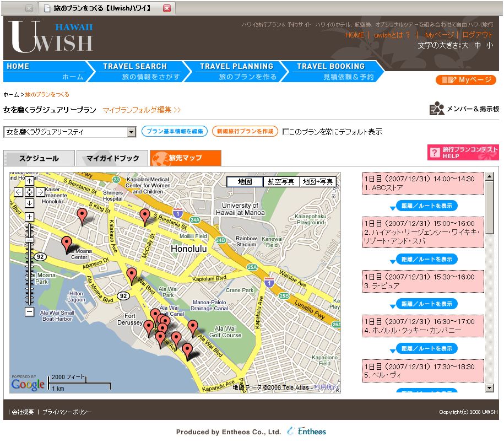Click the red pin nearest Fort Derussey
The height and width of the screenshot is (442, 504).
tap(149, 328)
